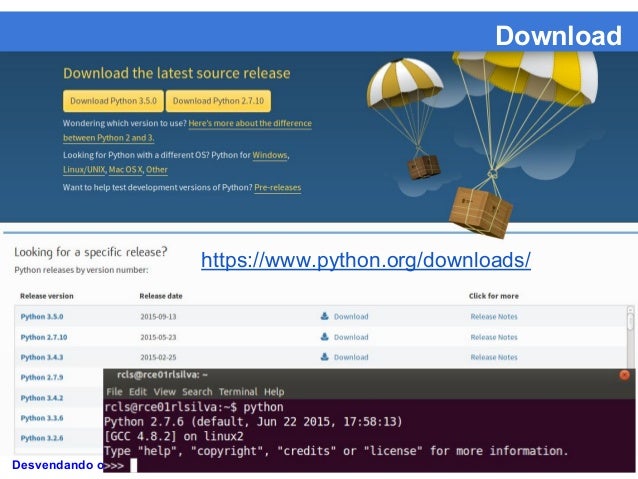
Task: Open the Python 2 and 3 difference link
Action: coord(187,130)
